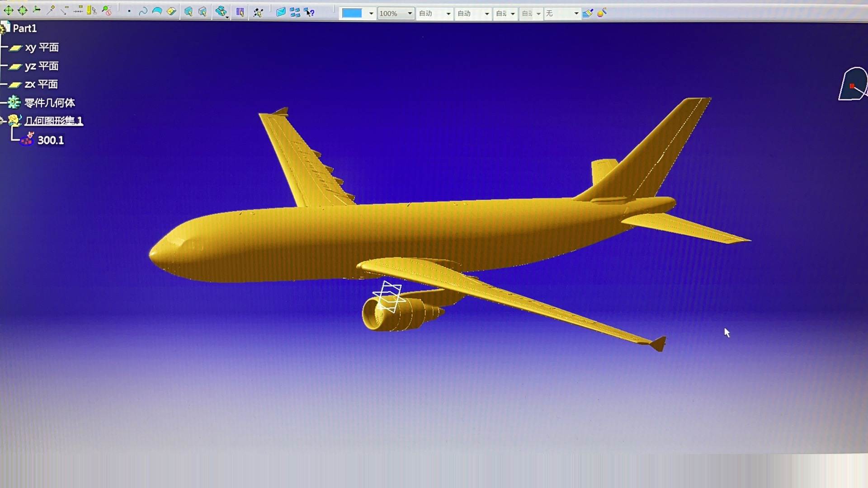868x488 pixels.
Task: Open the 100% opacity dropdown
Action: coord(410,14)
